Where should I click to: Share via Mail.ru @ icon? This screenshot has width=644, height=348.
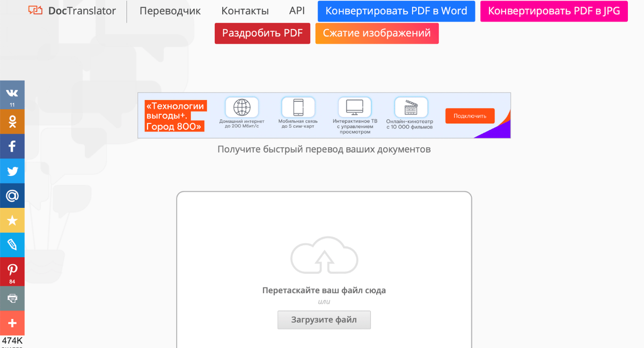pyautogui.click(x=12, y=196)
